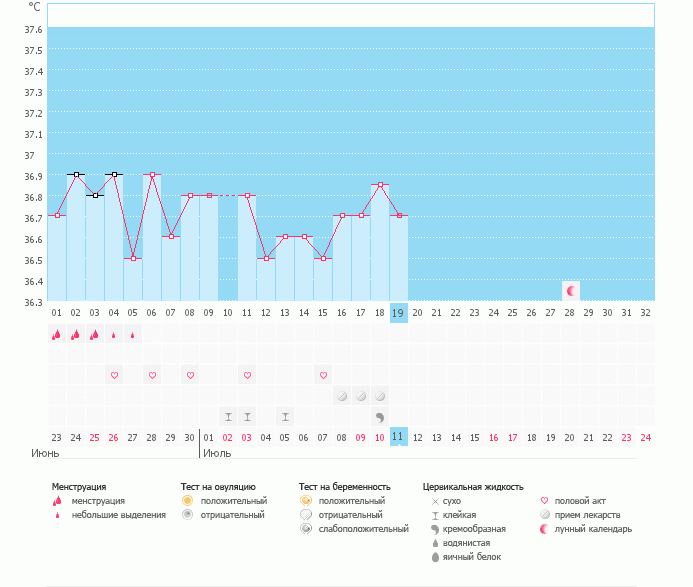Click the negative ovulation test legend icon
This screenshot has height=587, width=693.
(x=186, y=514)
